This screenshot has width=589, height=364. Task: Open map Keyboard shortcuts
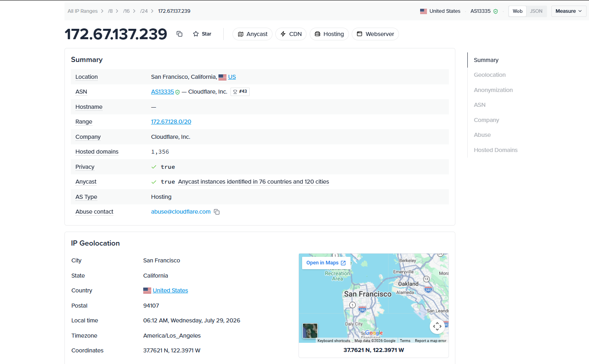pos(334,341)
